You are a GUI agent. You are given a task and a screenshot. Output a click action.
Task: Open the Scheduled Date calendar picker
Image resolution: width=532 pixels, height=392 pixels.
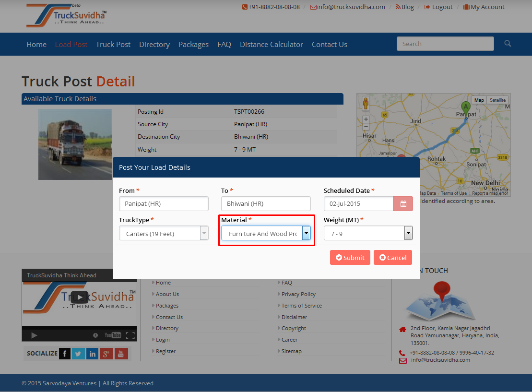[x=403, y=204]
